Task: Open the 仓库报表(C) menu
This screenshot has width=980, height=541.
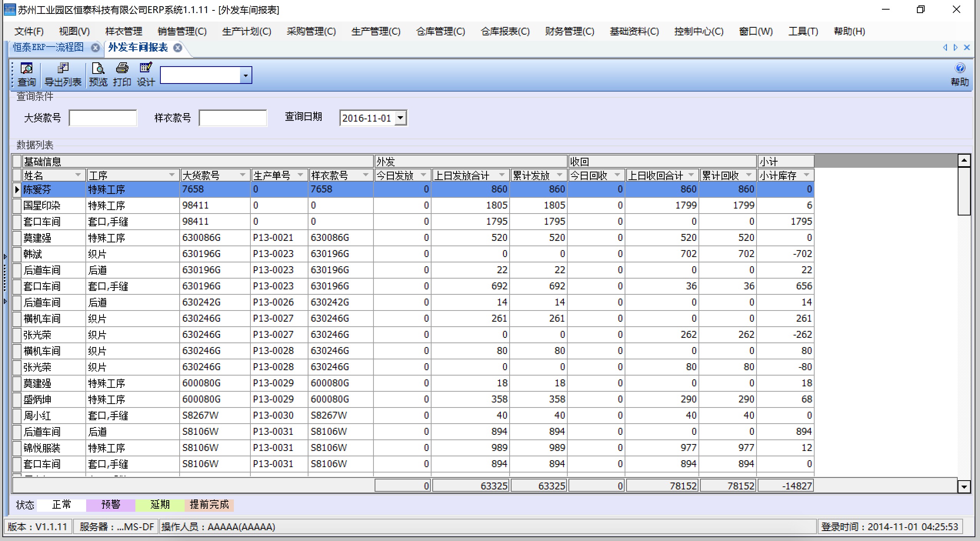Action: tap(505, 31)
